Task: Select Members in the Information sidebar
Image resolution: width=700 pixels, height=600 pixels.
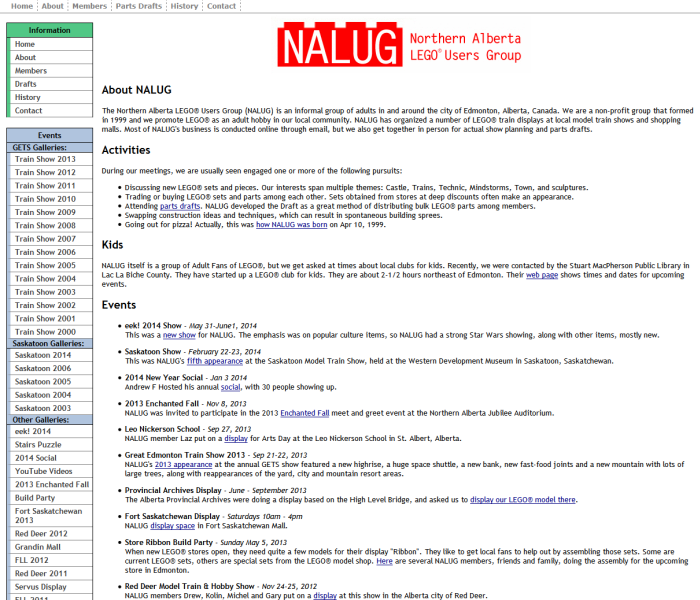Action: tap(50, 71)
